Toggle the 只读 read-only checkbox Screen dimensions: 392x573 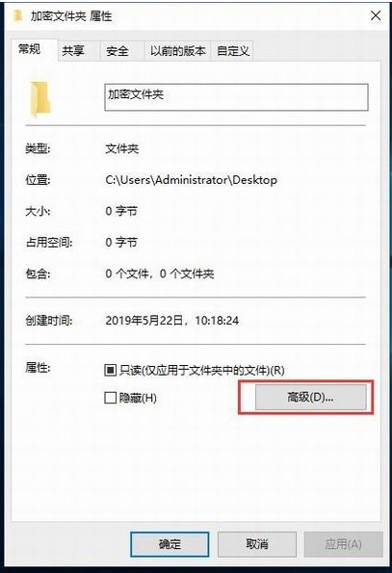click(111, 370)
